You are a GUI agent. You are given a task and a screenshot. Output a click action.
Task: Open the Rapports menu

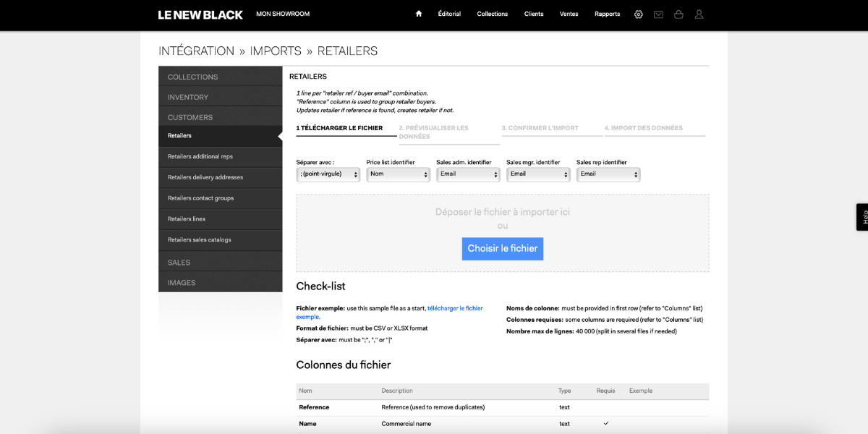607,14
